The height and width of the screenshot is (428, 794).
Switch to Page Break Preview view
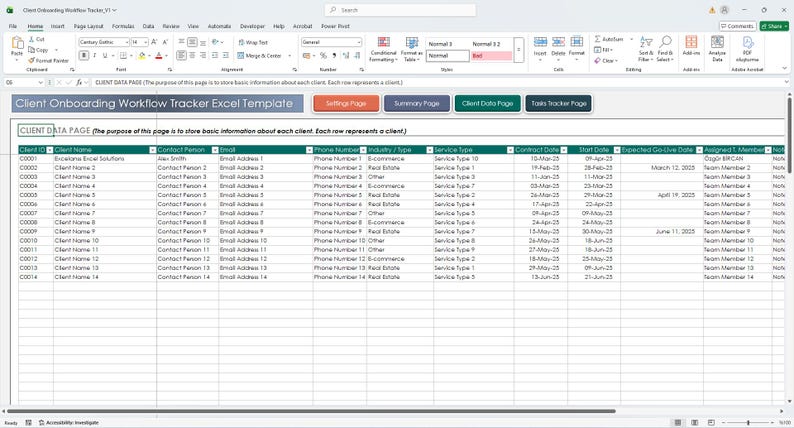click(x=711, y=422)
